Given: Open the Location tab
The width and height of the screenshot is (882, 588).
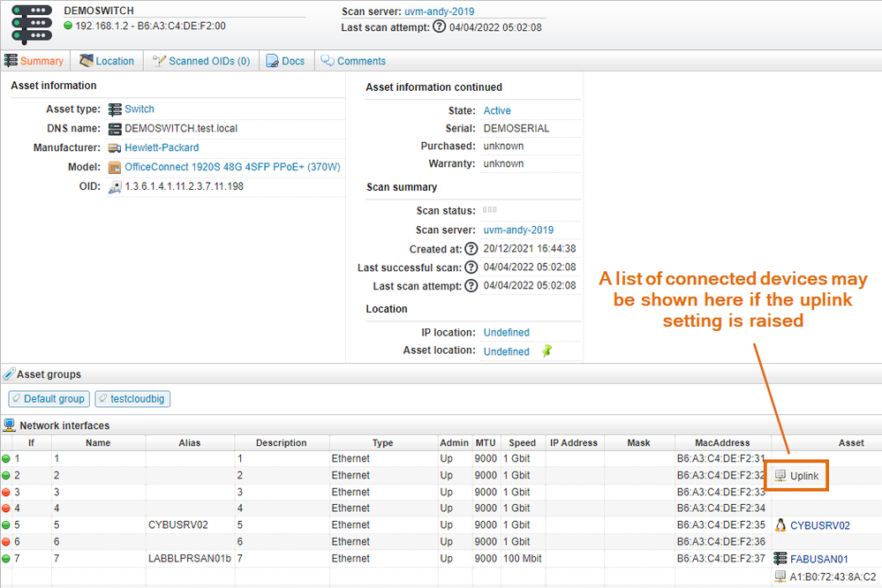Looking at the screenshot, I should (107, 61).
